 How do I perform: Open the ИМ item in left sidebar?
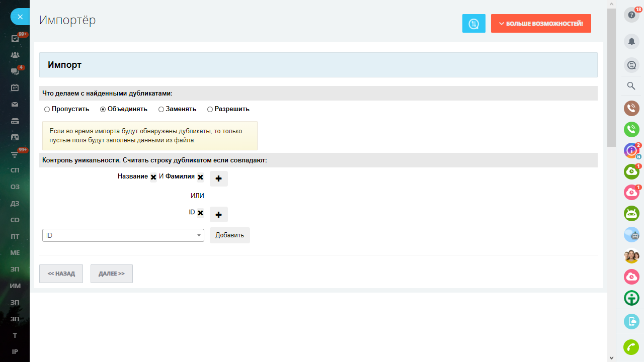coord(15,286)
